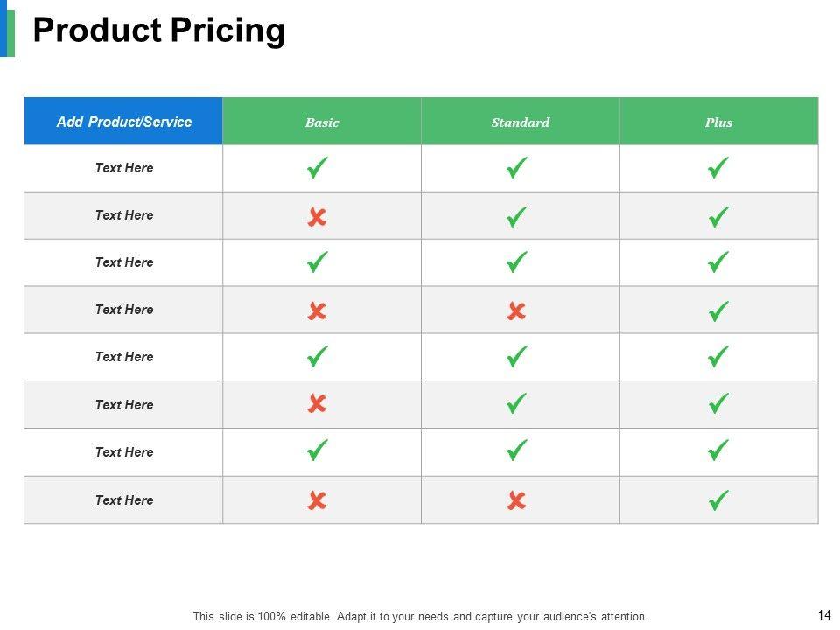Click the green checkmark in Basic column, first row
Viewport: 840px width, 630px height.
[x=318, y=167]
